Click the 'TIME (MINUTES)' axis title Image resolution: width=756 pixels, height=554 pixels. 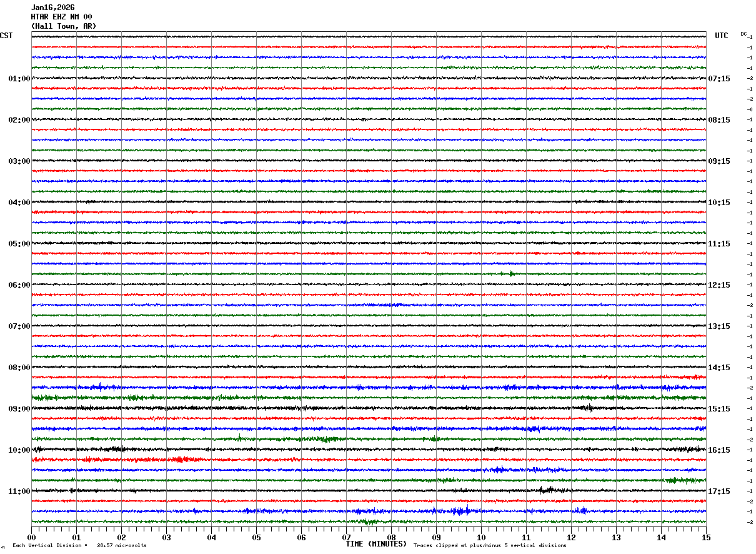tap(376, 544)
